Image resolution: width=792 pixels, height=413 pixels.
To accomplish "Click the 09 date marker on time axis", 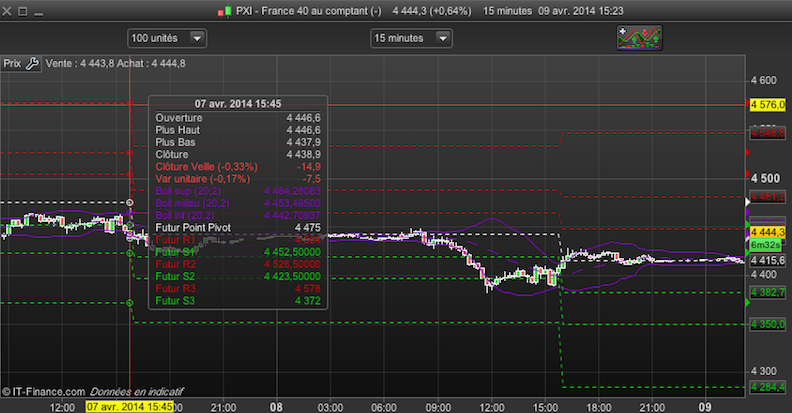I will (x=705, y=407).
